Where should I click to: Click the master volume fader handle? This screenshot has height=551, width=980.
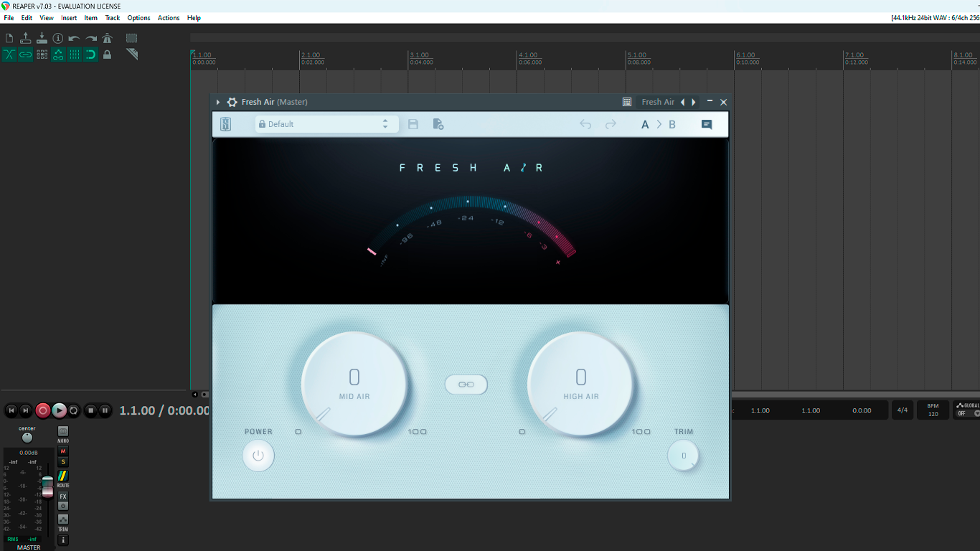point(47,486)
